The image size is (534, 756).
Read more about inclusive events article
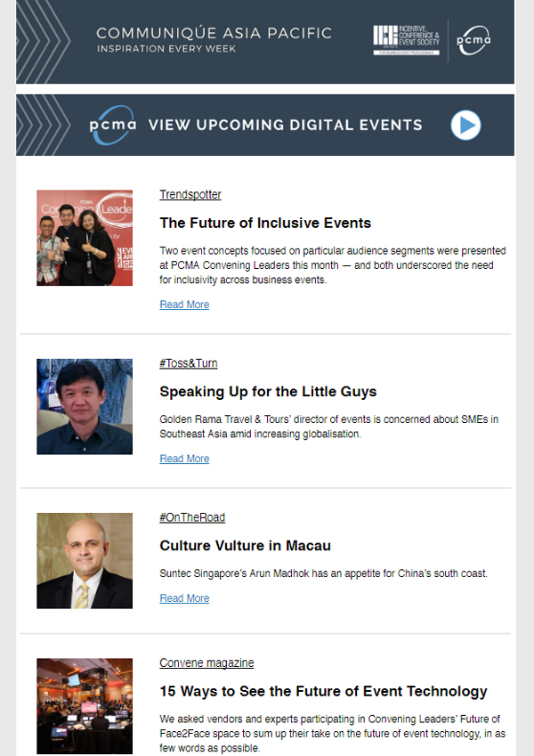coord(184,305)
